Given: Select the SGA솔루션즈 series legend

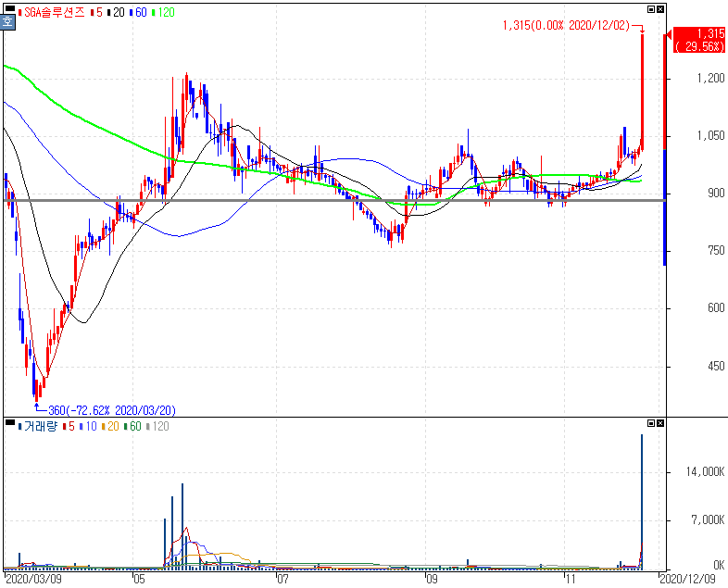Looking at the screenshot, I should tap(52, 13).
